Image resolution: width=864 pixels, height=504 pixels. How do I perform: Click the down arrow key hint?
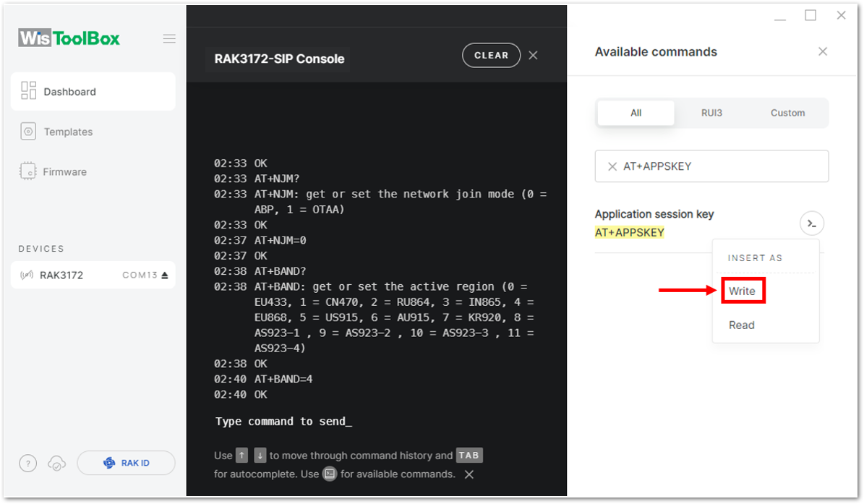260,456
